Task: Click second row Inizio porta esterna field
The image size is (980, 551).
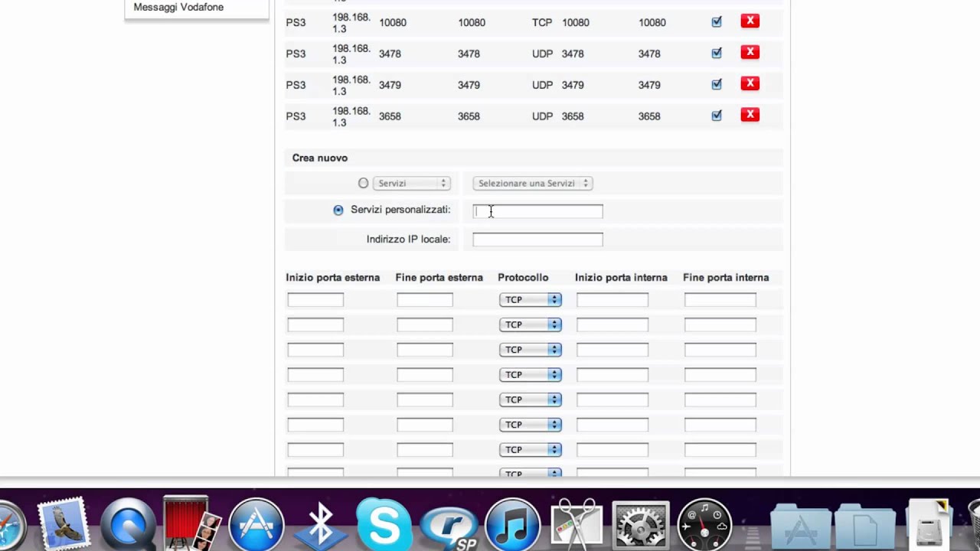Action: pos(315,324)
